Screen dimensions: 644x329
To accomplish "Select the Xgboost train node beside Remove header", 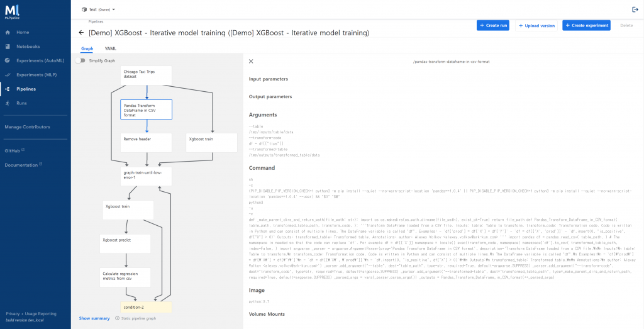I will click(x=211, y=143).
